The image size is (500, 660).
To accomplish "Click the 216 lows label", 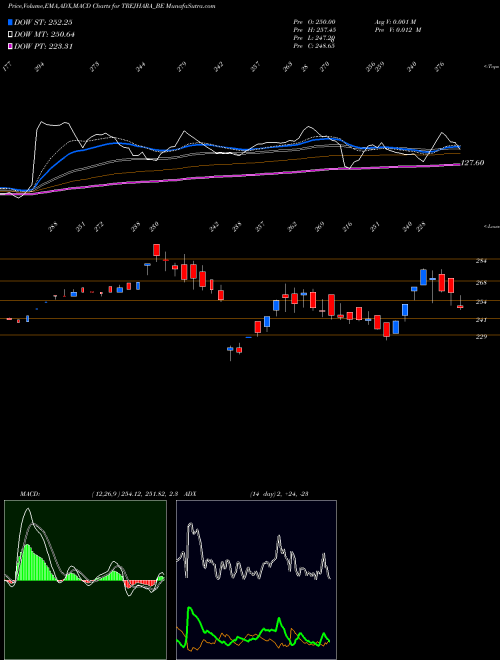I will [348, 226].
